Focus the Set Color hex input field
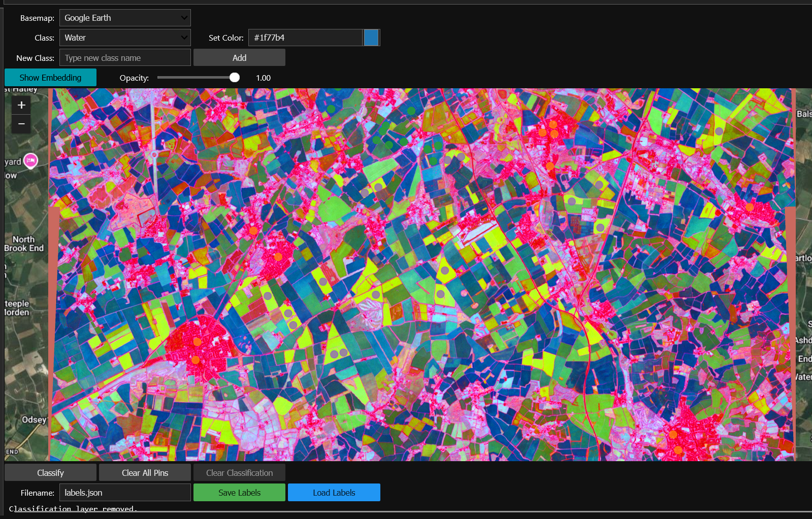The height and width of the screenshot is (519, 812). point(305,38)
